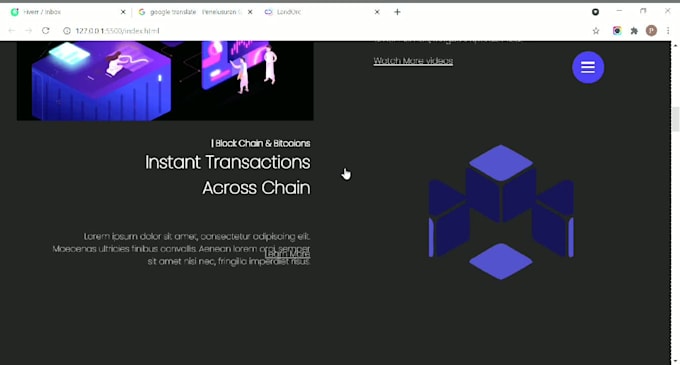Minimize the browser window
This screenshot has width=680, height=365.
coord(619,11)
